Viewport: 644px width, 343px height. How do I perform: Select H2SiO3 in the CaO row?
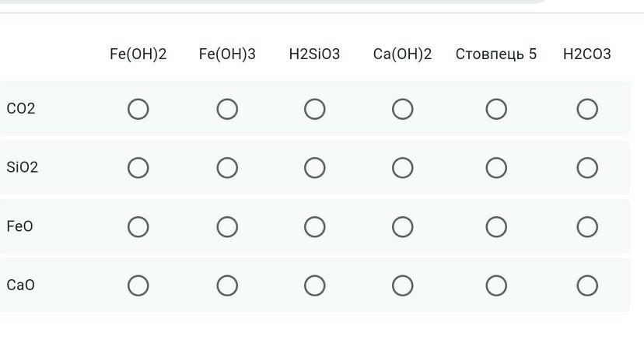tap(314, 285)
